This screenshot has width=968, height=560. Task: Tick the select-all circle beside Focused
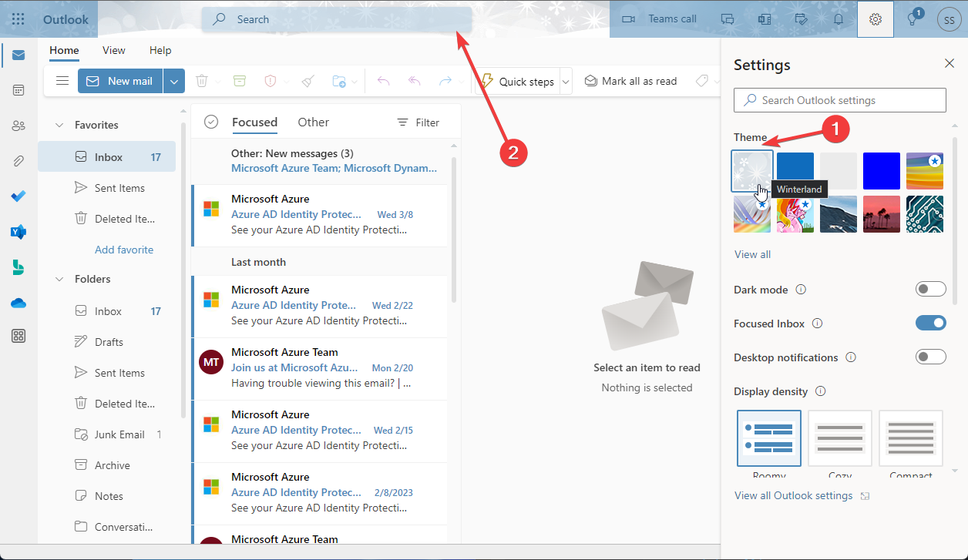[211, 122]
